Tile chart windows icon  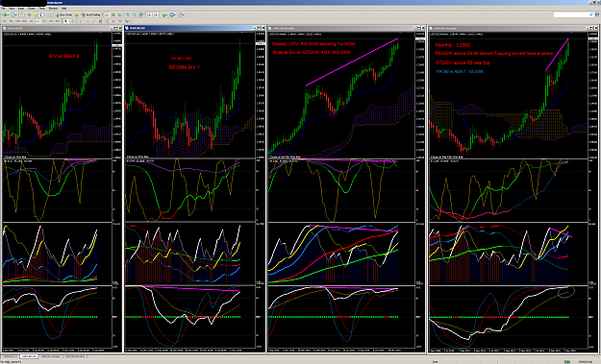point(140,15)
